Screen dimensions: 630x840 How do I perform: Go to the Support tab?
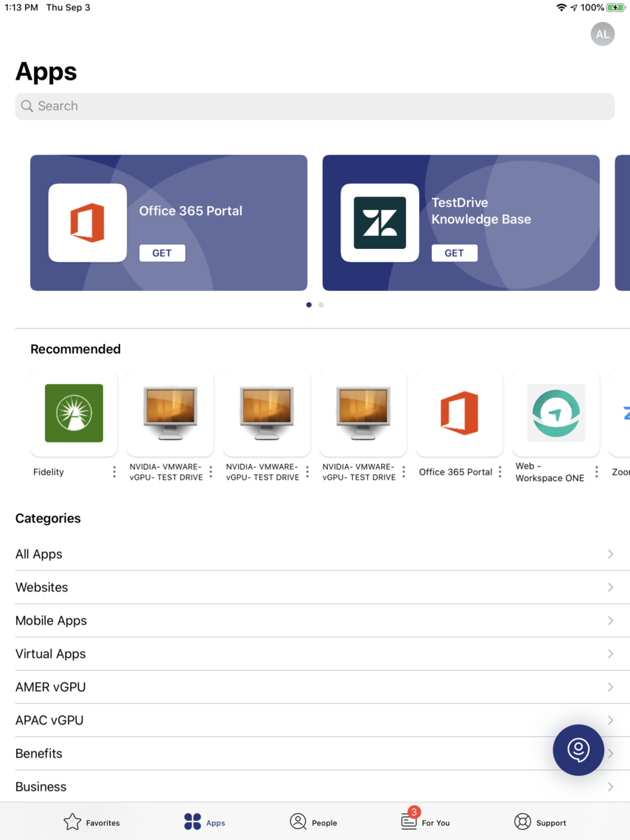click(540, 822)
